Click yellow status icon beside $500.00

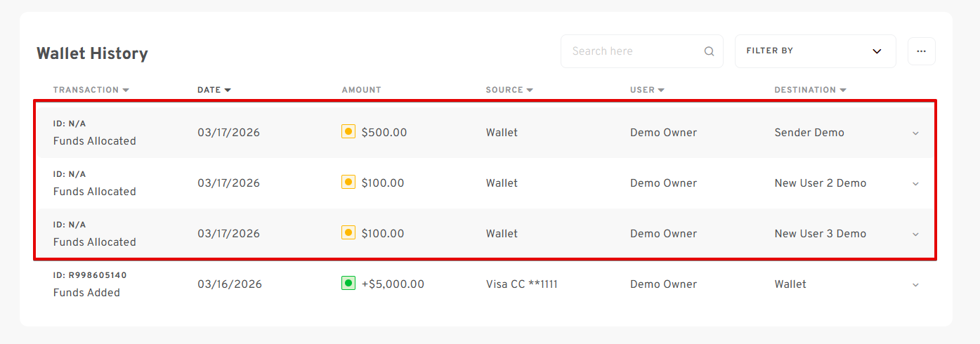pyautogui.click(x=348, y=132)
